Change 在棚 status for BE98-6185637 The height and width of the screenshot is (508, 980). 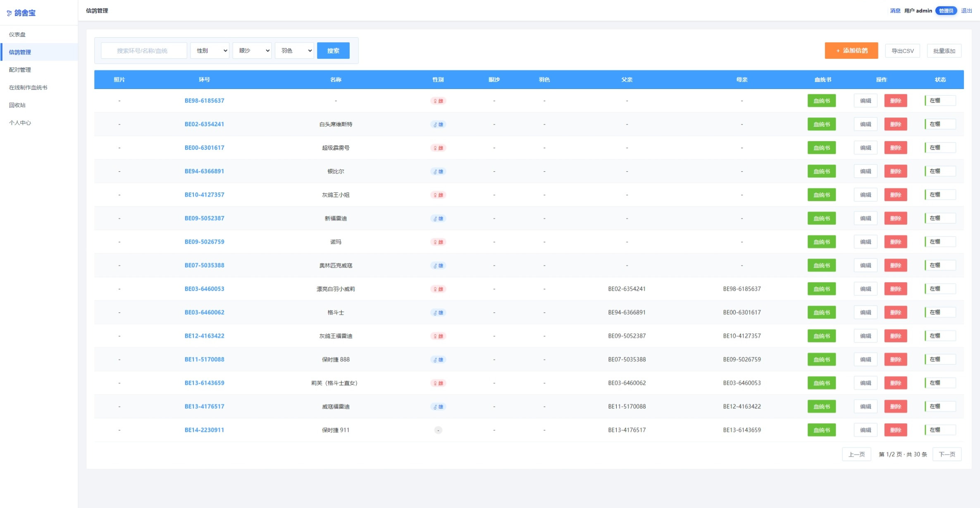tap(940, 101)
